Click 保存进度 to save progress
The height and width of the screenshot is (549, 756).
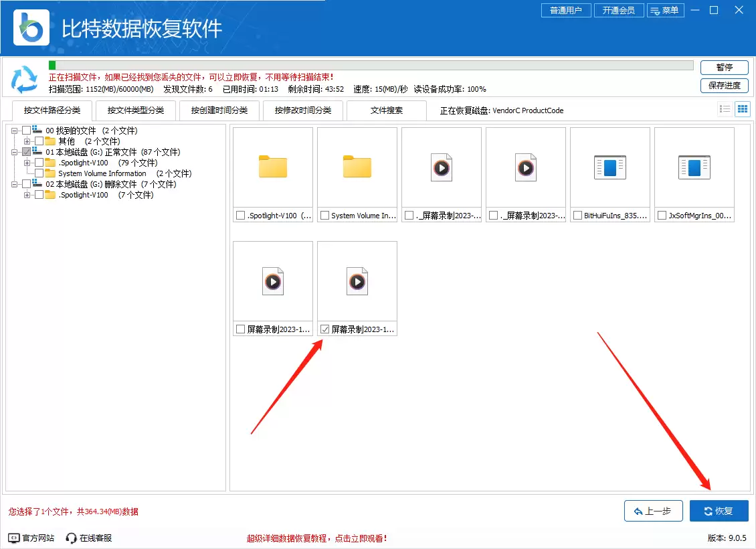[724, 86]
